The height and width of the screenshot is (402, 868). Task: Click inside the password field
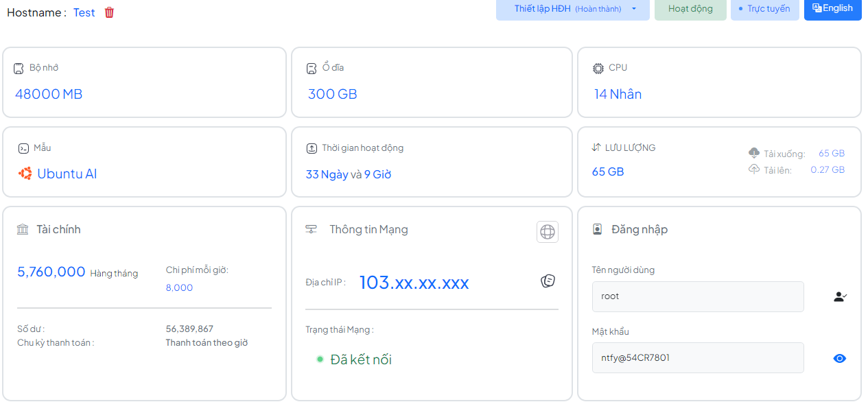pyautogui.click(x=698, y=357)
